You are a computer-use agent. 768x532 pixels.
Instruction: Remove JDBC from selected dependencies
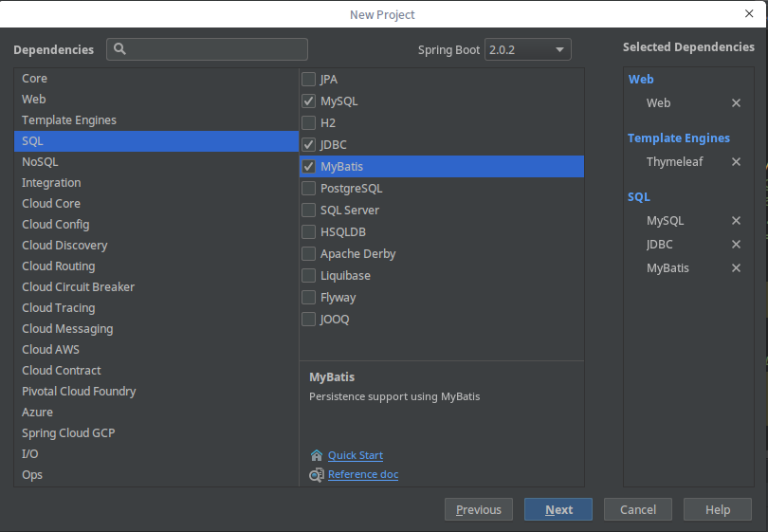tap(736, 244)
